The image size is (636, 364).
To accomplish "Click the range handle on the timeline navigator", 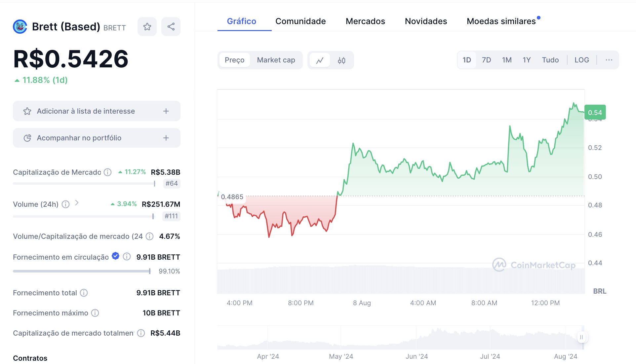I will pos(581,337).
